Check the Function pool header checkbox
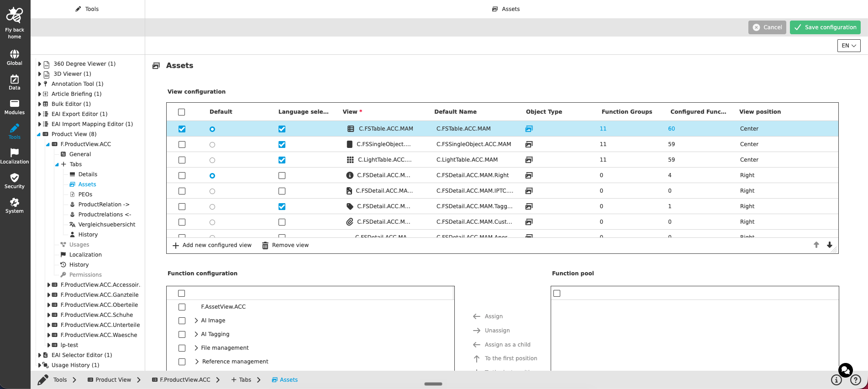Viewport: 868px width, 389px height. 557,294
